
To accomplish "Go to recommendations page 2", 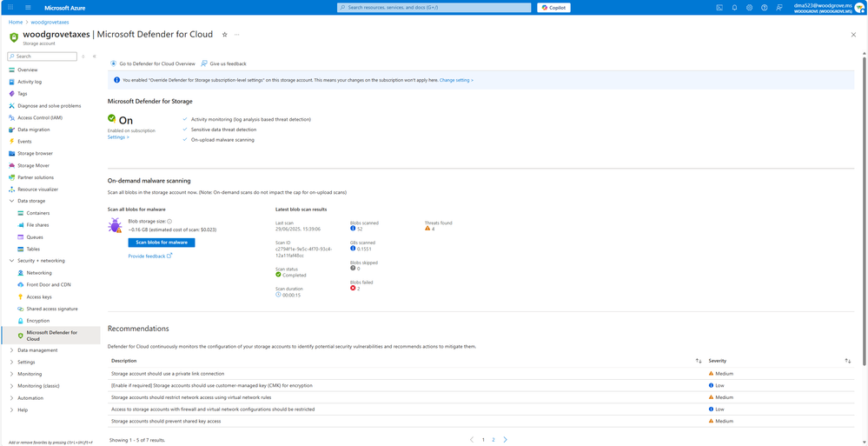I will click(494, 439).
